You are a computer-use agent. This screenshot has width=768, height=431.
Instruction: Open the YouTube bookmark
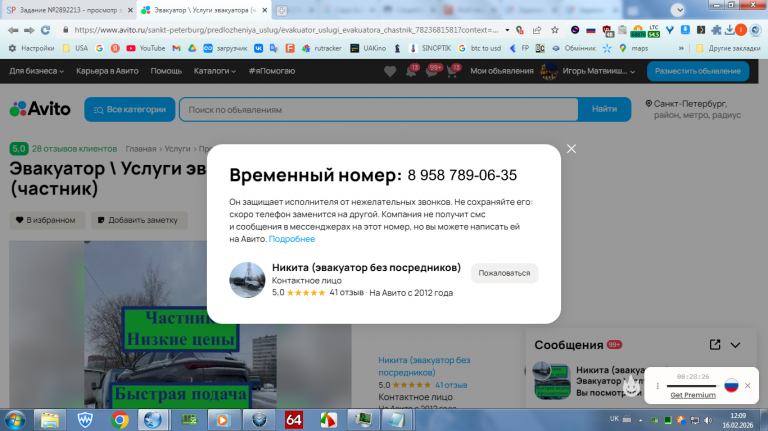(145, 48)
